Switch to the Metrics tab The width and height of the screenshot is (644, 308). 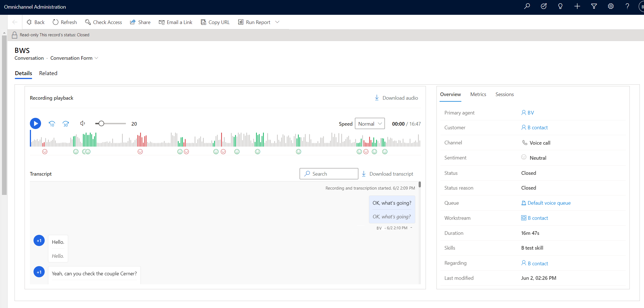(x=478, y=94)
